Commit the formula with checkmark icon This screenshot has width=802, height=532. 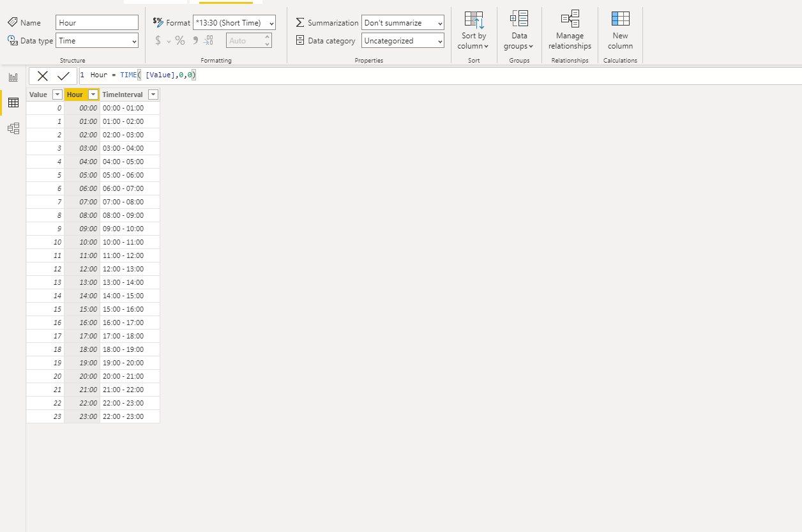[x=63, y=76]
